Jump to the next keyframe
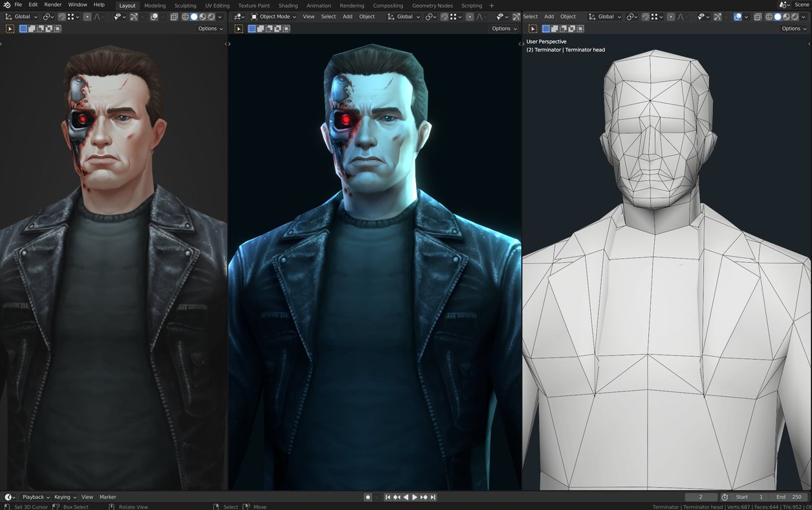 (424, 497)
